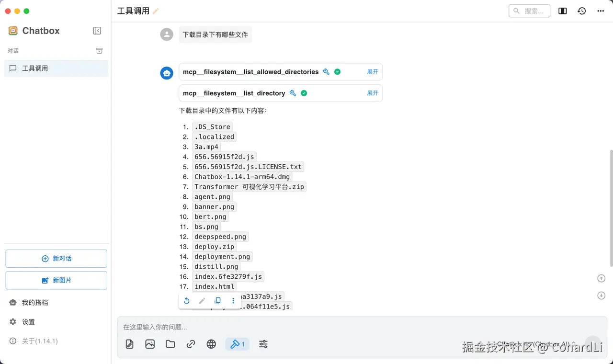
Task: Copy the message with the copy icon
Action: pos(217,301)
